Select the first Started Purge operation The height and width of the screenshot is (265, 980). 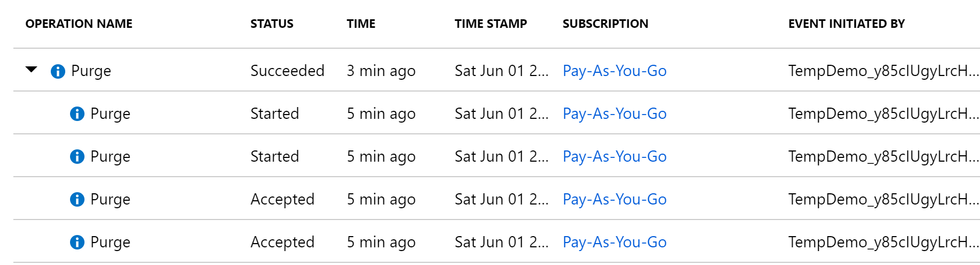[x=110, y=113]
